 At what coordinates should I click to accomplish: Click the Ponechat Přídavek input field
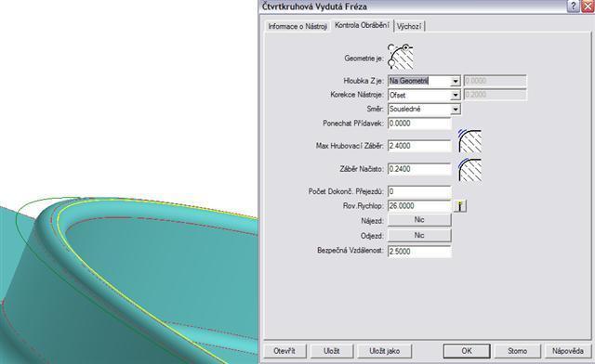(x=419, y=123)
